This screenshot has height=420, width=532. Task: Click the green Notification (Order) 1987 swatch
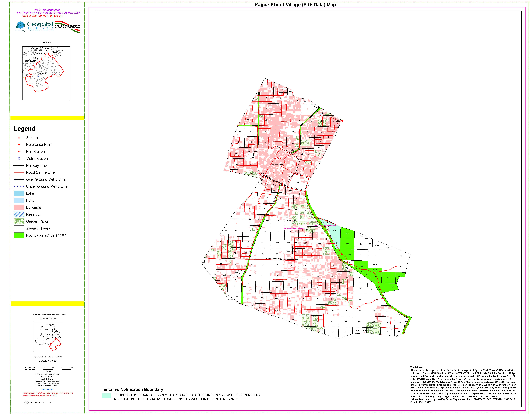click(19, 235)
